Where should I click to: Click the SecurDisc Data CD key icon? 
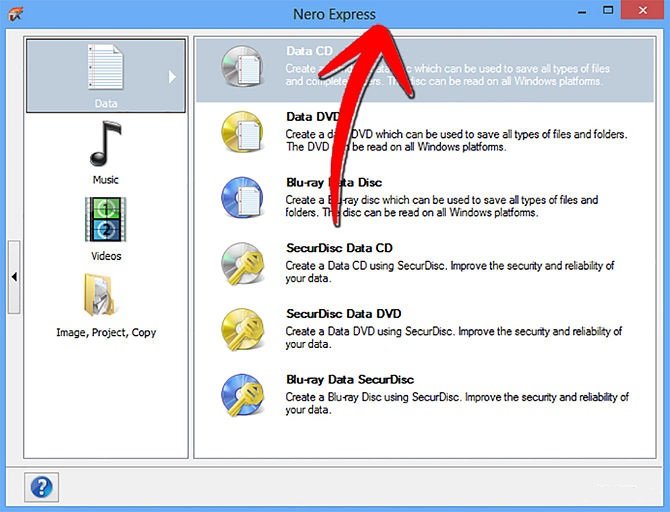(x=242, y=264)
